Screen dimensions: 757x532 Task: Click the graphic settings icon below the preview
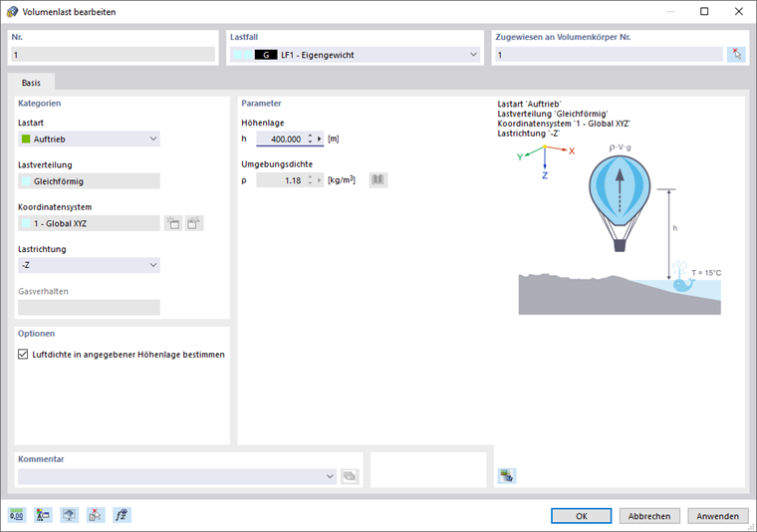click(x=507, y=476)
